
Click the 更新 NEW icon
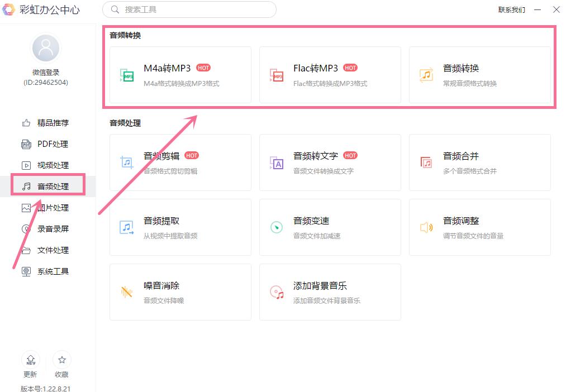pyautogui.click(x=31, y=360)
